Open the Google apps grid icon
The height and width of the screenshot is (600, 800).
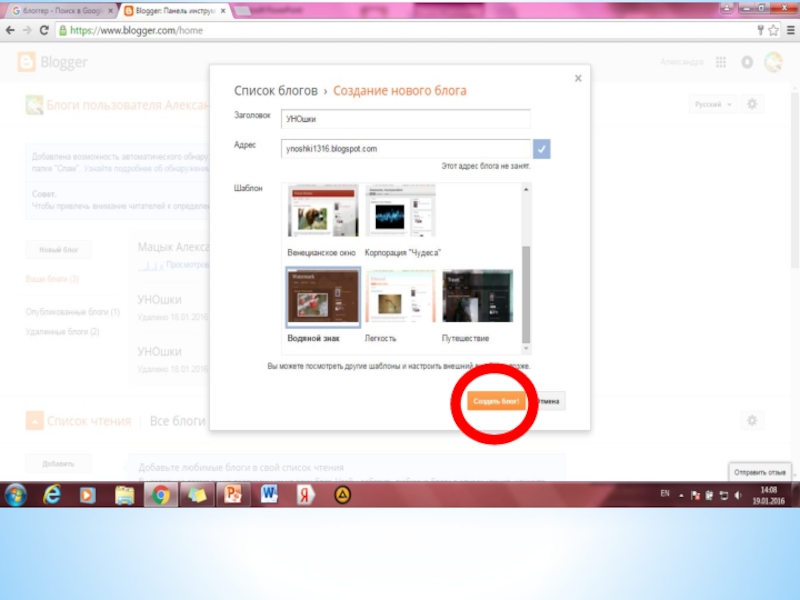720,62
